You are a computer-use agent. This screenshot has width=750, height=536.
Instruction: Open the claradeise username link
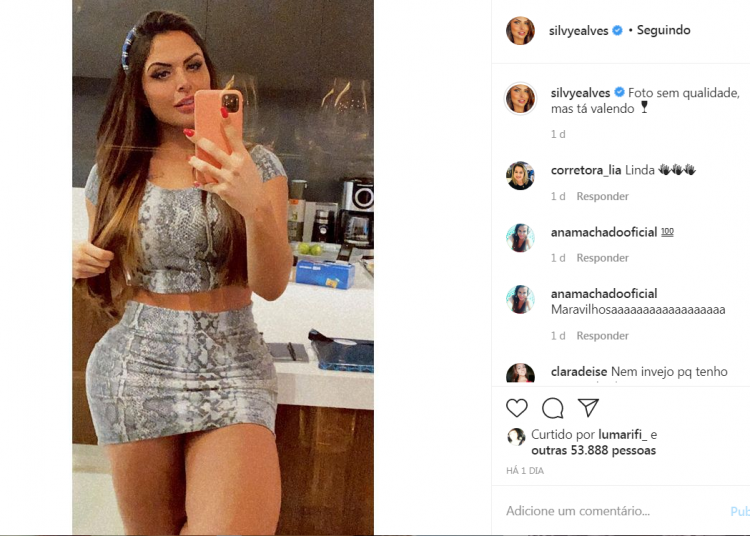(x=579, y=372)
